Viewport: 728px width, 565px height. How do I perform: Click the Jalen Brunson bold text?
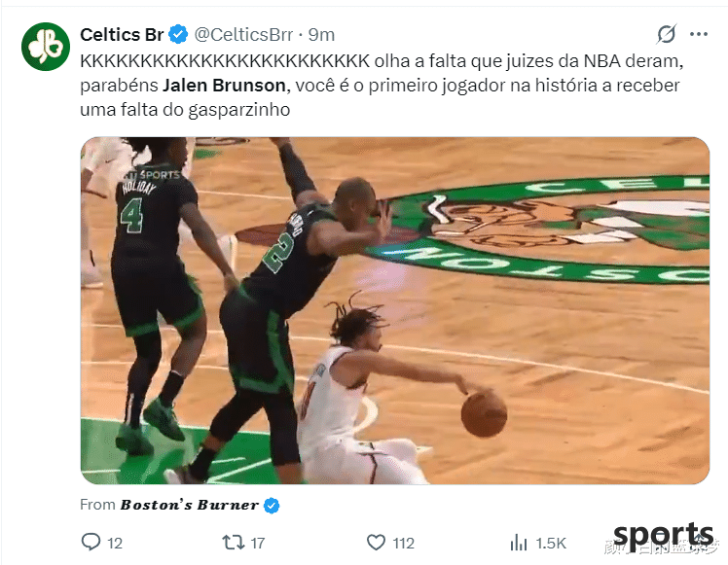224,86
